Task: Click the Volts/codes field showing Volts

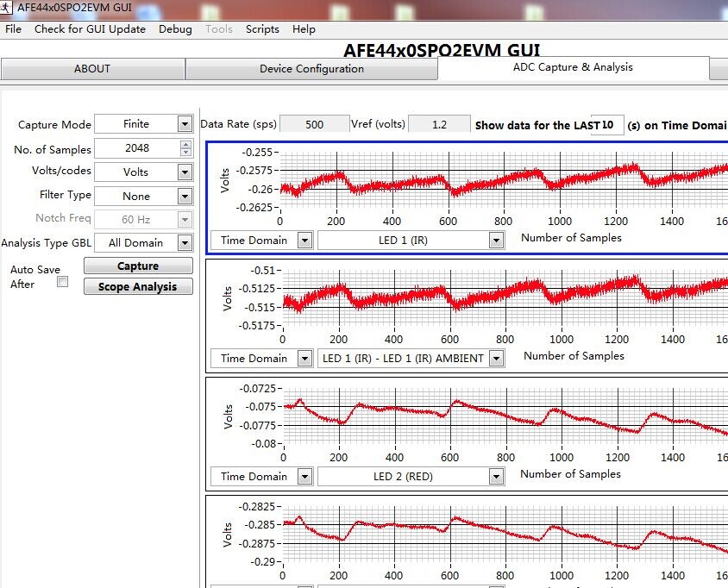Action: (136, 172)
